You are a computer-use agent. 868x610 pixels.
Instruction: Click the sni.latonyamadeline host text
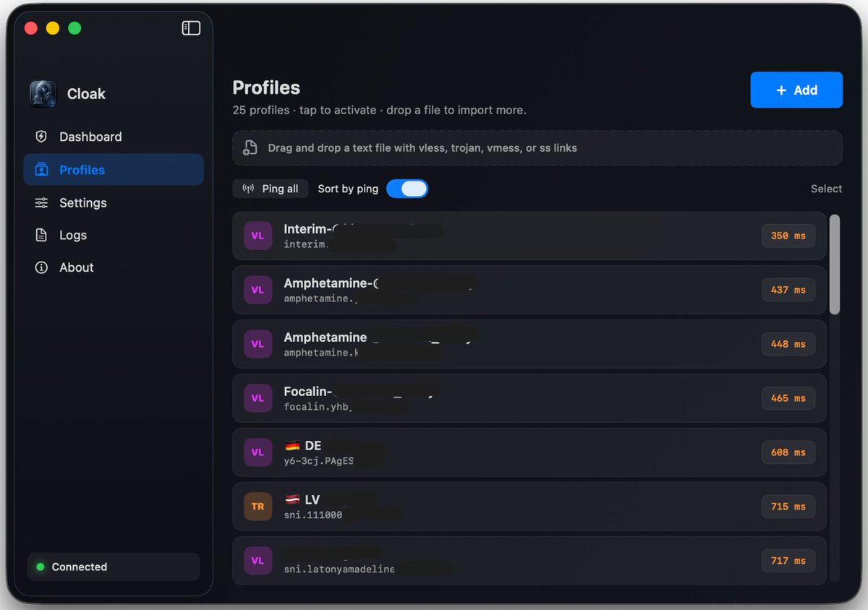pyautogui.click(x=339, y=570)
